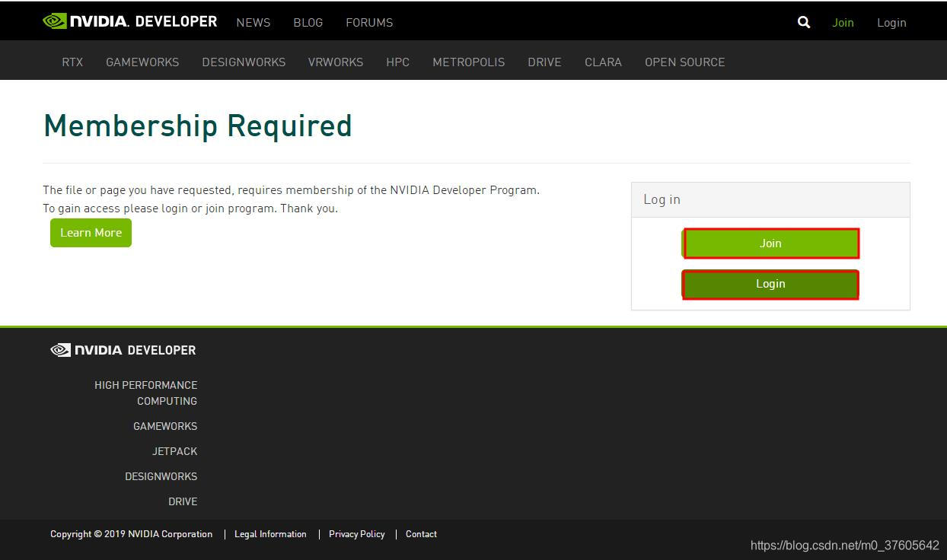Open the Contact footer link

421,534
